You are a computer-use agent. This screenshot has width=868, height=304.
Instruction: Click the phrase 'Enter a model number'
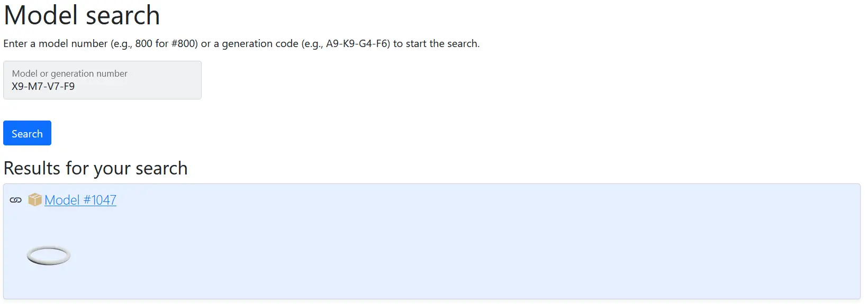click(56, 43)
